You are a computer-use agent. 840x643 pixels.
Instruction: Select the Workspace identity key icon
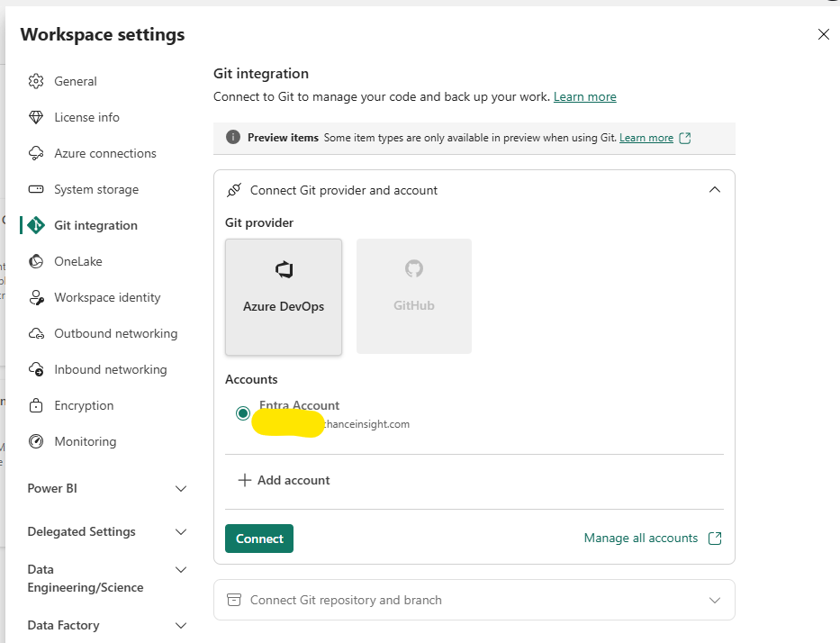(36, 297)
